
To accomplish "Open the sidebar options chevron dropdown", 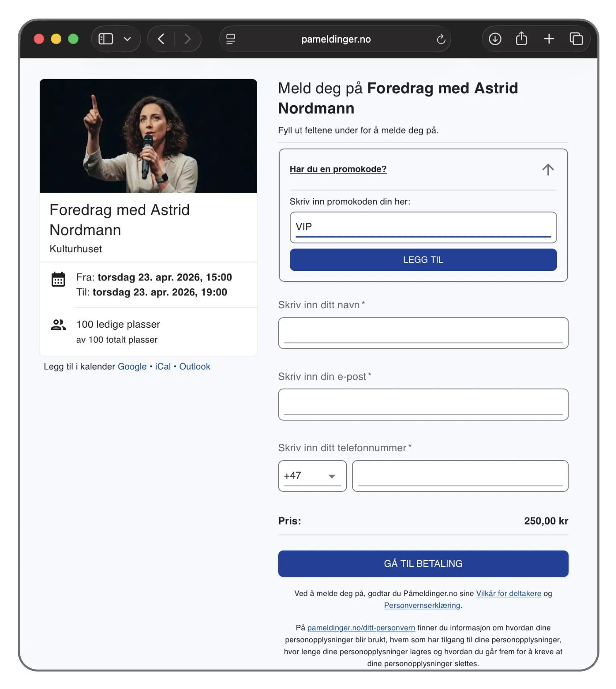I will (128, 39).
